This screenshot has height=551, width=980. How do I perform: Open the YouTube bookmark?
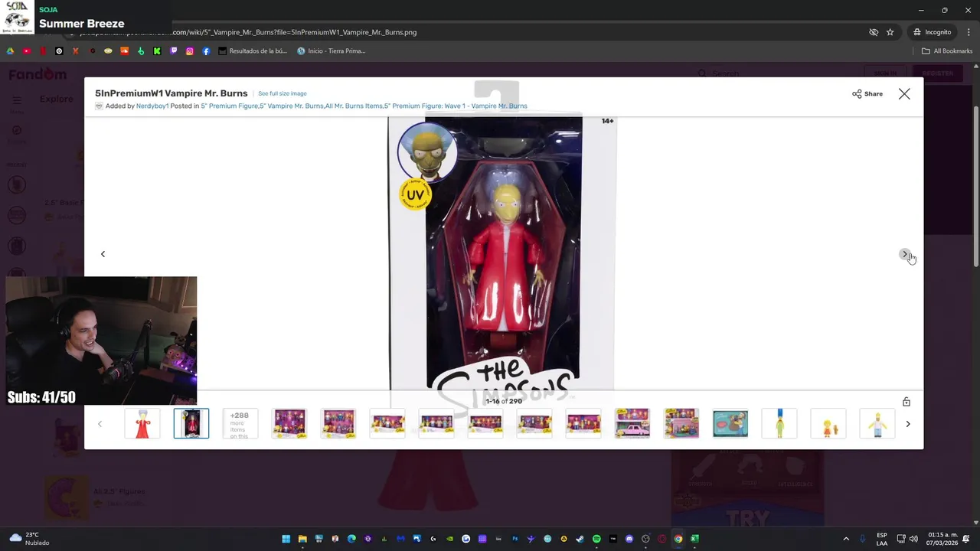click(x=27, y=51)
